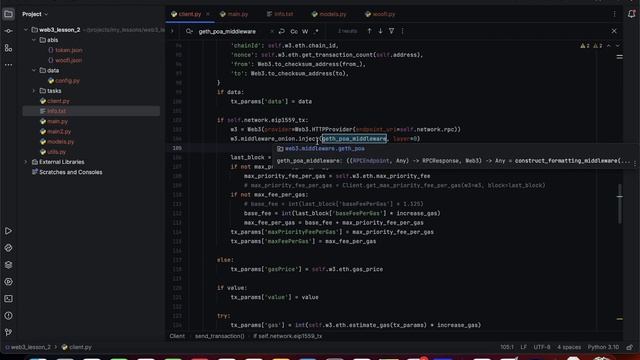The image size is (640, 360).
Task: Switch to the main.py tab
Action: [x=234, y=14]
